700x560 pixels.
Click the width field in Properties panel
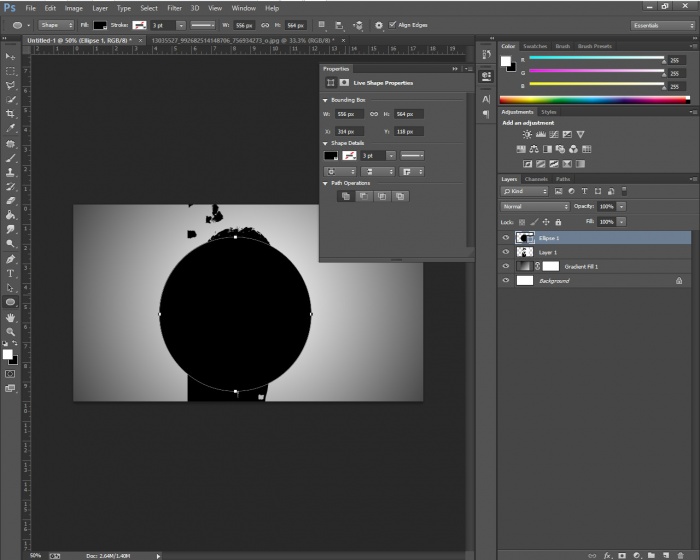coord(351,115)
